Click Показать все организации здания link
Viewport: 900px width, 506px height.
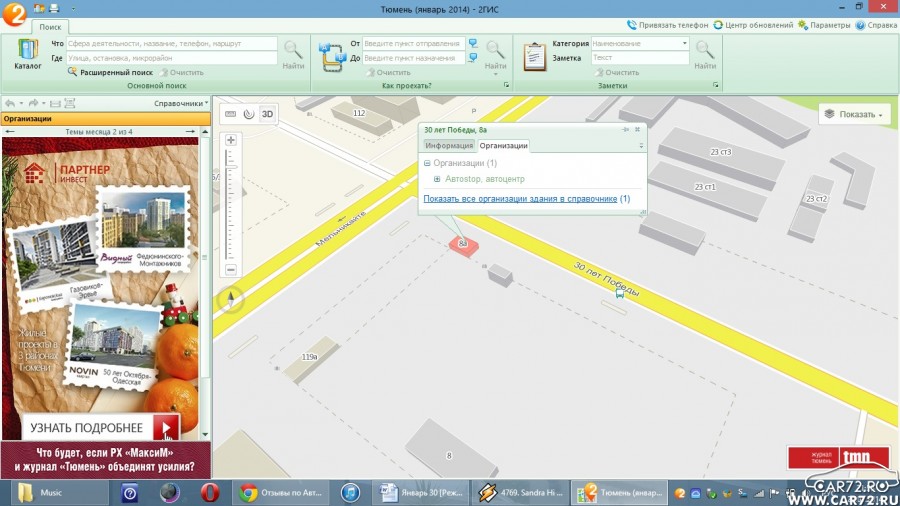(520, 198)
